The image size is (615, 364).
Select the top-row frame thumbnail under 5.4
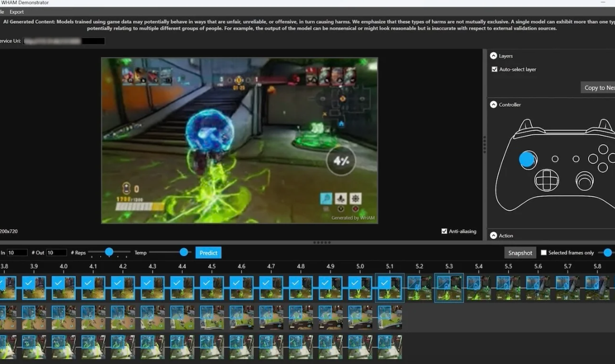(x=478, y=288)
